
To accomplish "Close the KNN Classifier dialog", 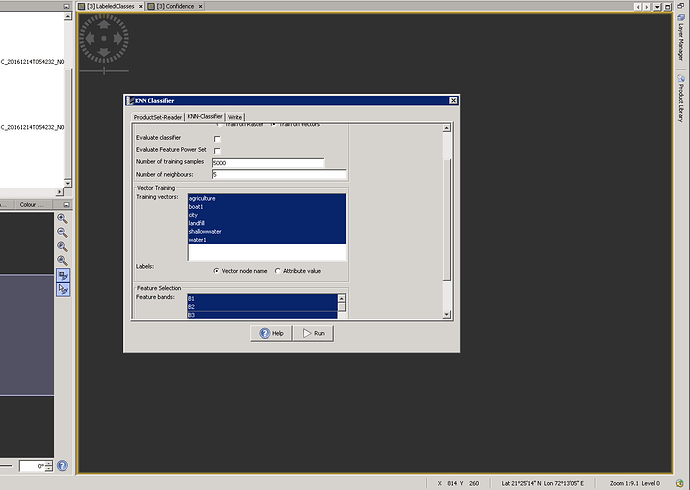I will click(x=453, y=101).
